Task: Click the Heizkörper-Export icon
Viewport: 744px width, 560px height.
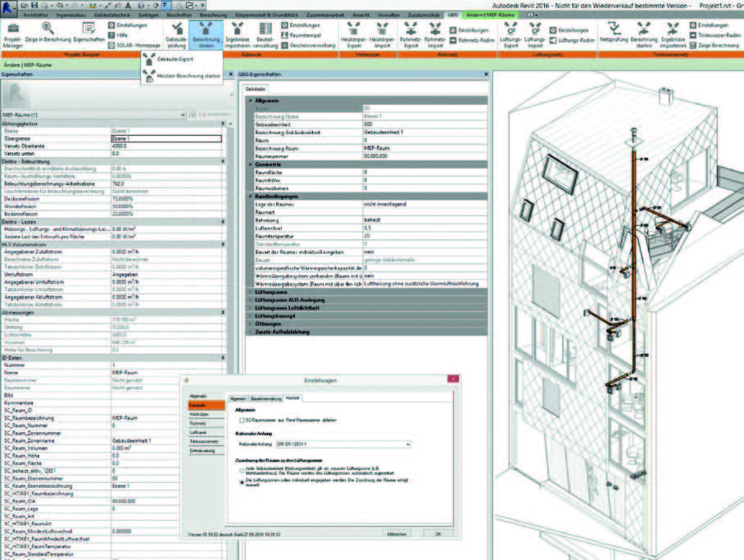Action: 353,29
